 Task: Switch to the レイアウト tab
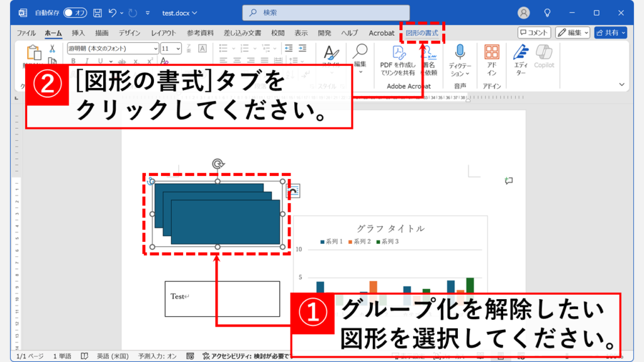pyautogui.click(x=163, y=33)
